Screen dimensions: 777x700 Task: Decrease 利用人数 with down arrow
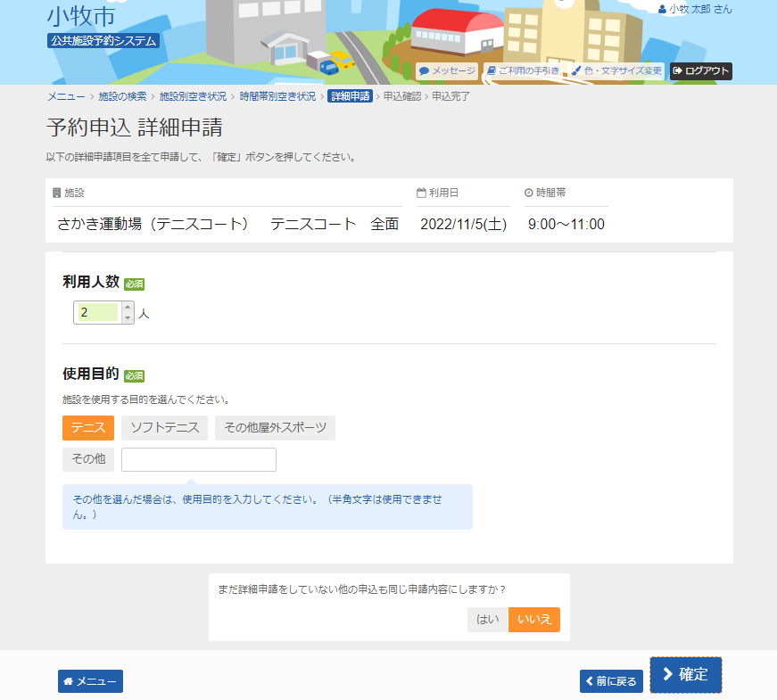[128, 317]
